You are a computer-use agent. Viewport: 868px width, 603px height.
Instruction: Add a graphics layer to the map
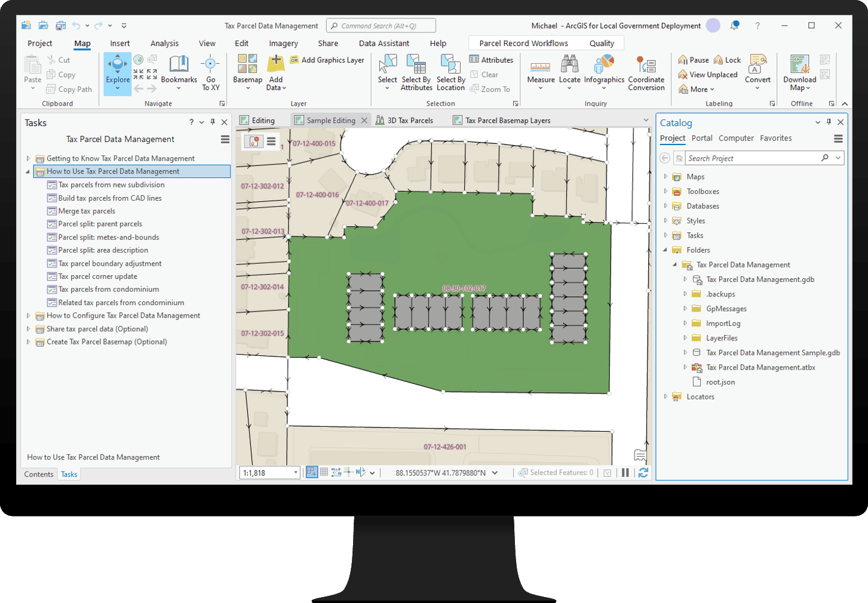pos(327,60)
